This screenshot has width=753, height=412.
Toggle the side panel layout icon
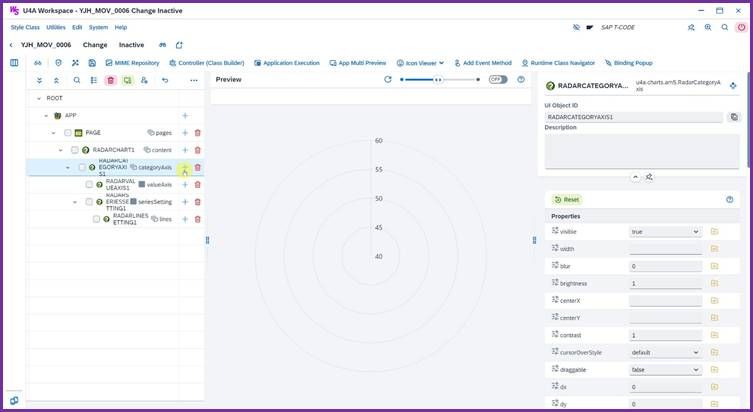tap(14, 63)
